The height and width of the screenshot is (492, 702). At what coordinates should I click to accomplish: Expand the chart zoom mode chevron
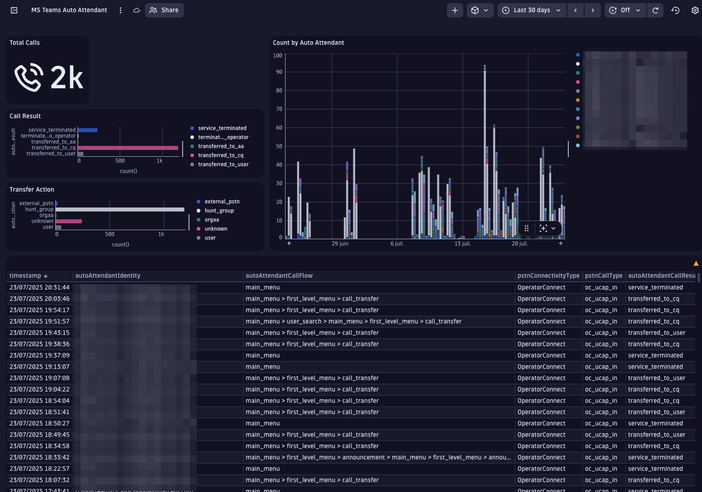pos(553,228)
